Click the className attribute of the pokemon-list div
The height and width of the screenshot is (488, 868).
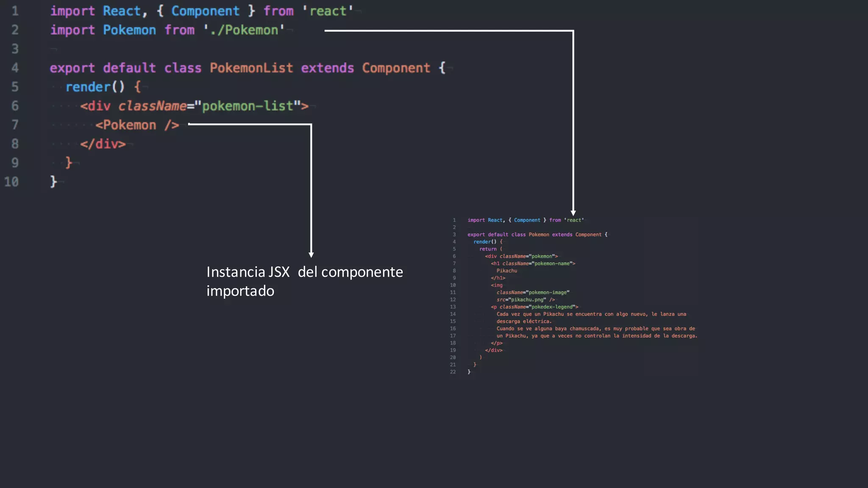(152, 106)
